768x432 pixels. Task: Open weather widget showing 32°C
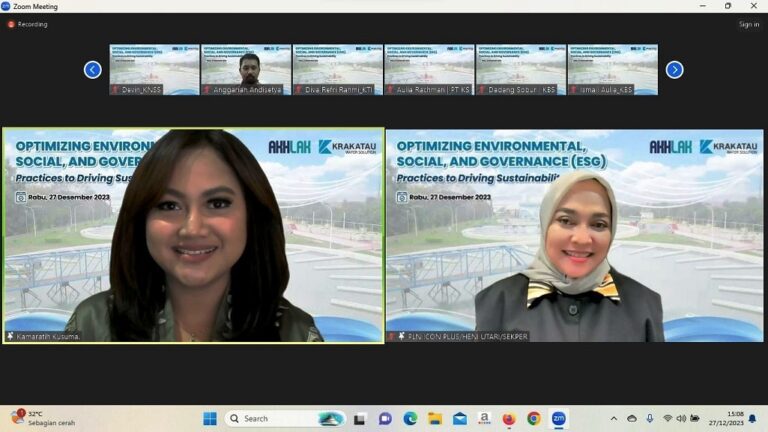tap(43, 418)
